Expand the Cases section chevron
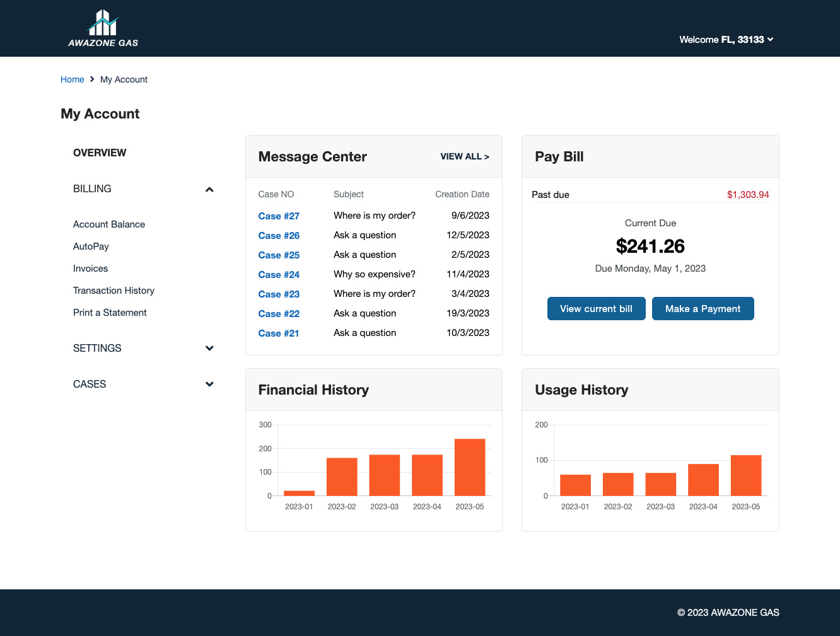Viewport: 840px width, 636px height. [209, 384]
